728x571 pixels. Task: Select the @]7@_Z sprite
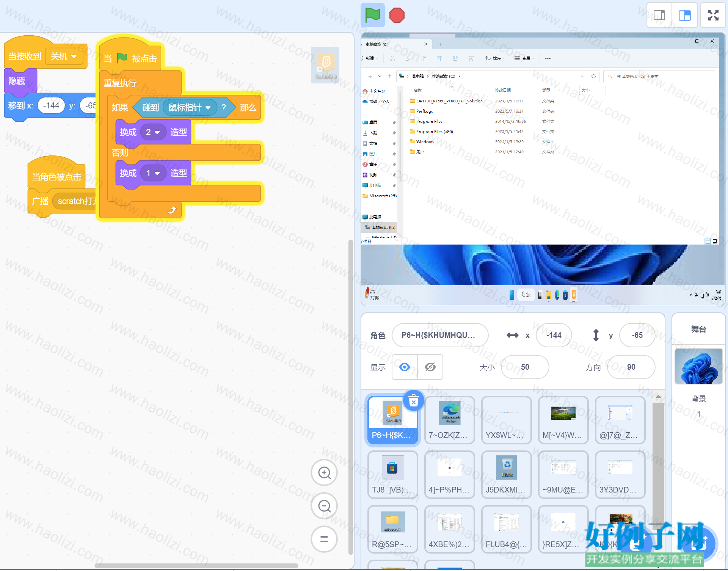tap(620, 420)
